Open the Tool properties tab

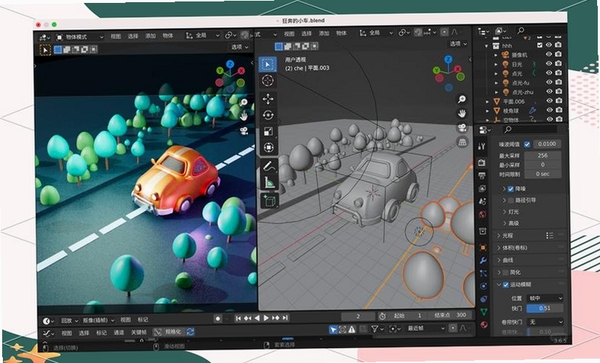coord(482,146)
